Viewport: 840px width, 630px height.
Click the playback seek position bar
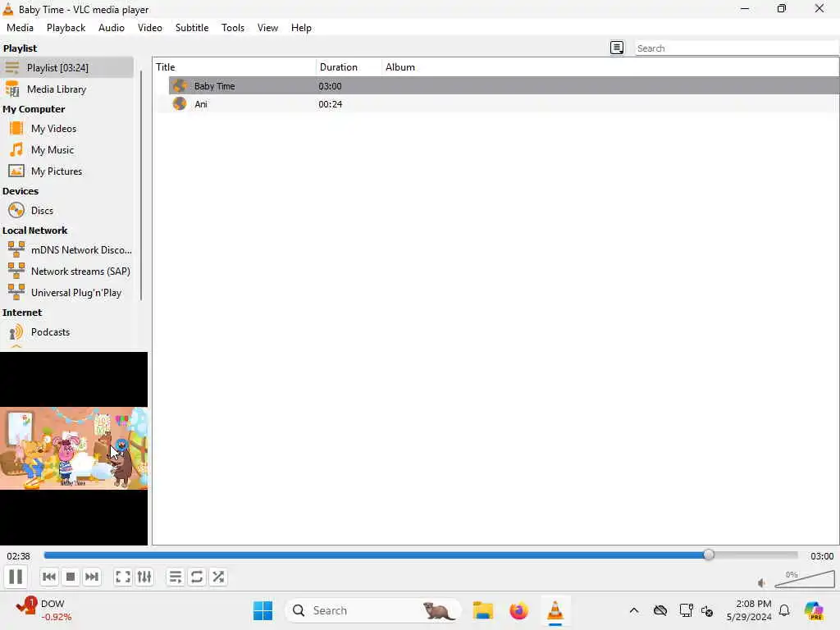tap(421, 555)
